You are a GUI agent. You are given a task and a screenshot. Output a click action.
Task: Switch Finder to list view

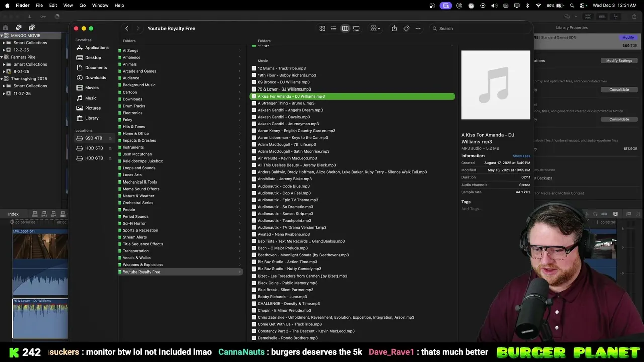pyautogui.click(x=334, y=28)
